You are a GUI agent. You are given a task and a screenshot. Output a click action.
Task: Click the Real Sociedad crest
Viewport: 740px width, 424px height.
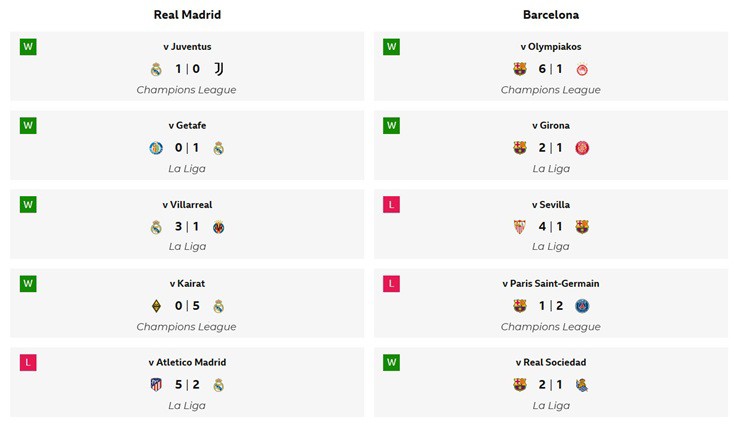pos(582,385)
